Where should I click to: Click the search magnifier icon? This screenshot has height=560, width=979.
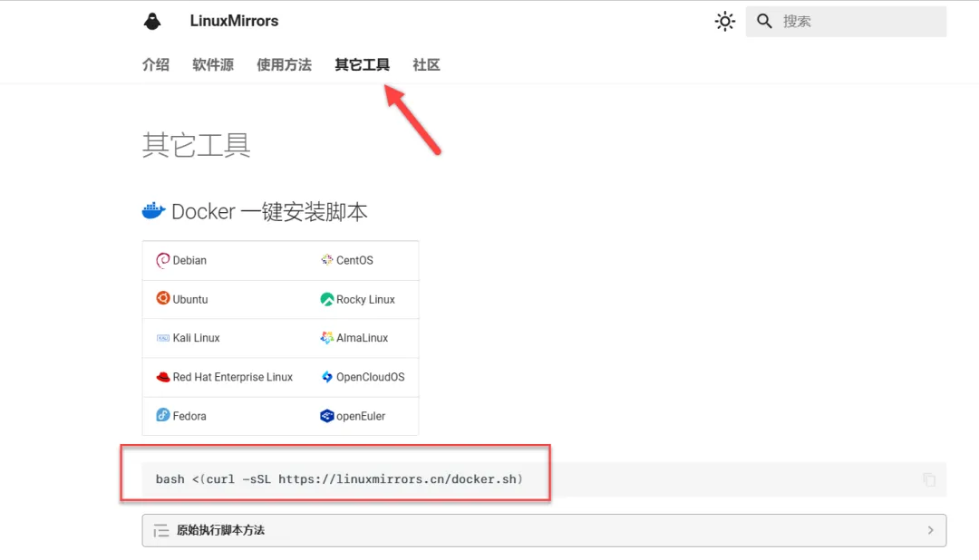coord(764,20)
